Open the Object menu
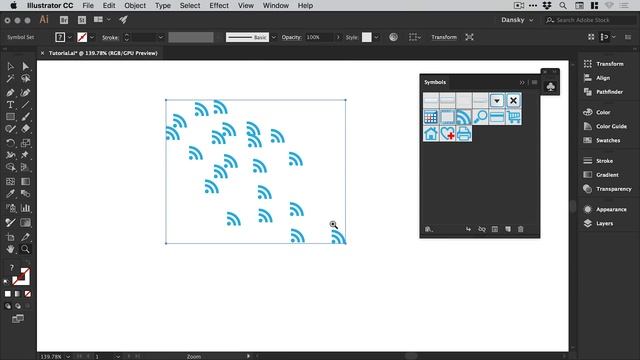Viewport: 640px width, 360px height. [x=135, y=6]
